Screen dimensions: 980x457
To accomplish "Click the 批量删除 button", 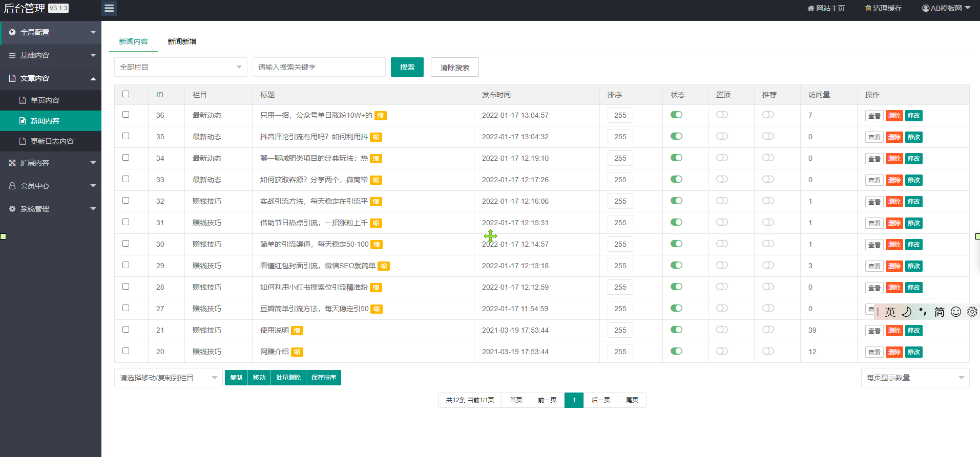I will (288, 378).
